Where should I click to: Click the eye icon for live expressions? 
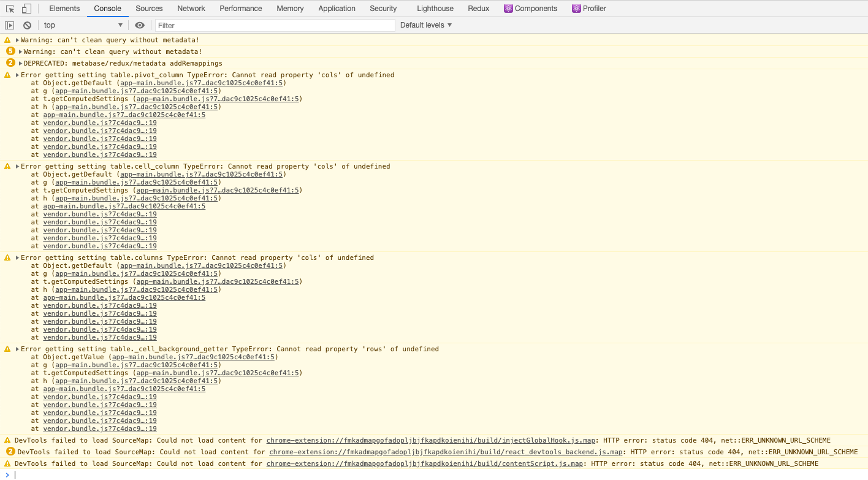click(x=140, y=25)
